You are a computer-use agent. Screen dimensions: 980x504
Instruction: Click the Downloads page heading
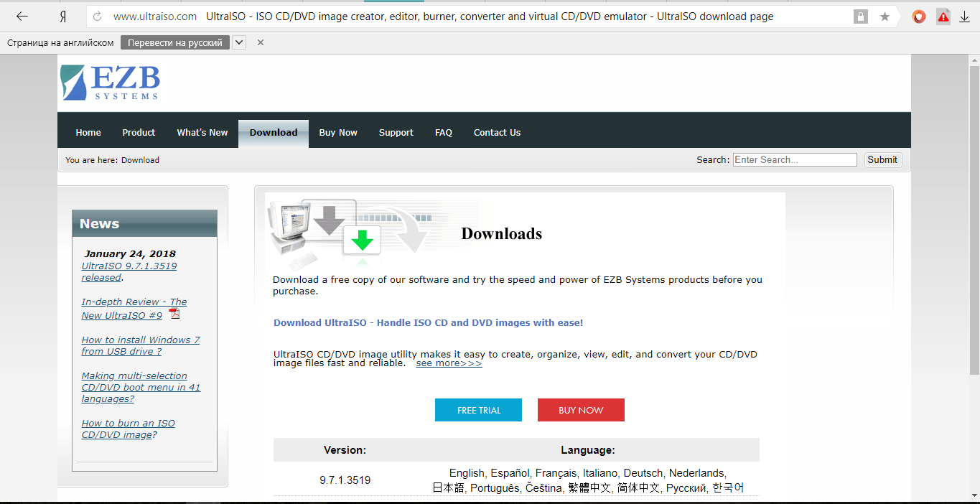point(501,233)
